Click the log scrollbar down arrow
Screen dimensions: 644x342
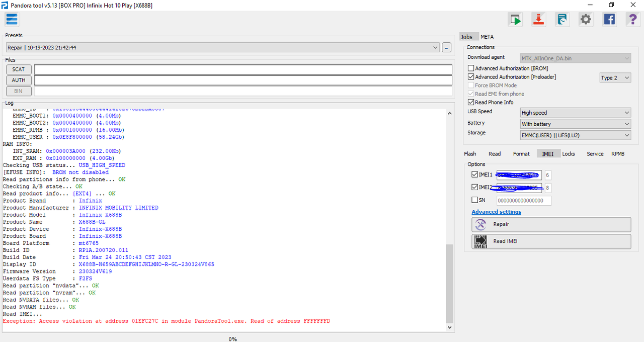(450, 327)
